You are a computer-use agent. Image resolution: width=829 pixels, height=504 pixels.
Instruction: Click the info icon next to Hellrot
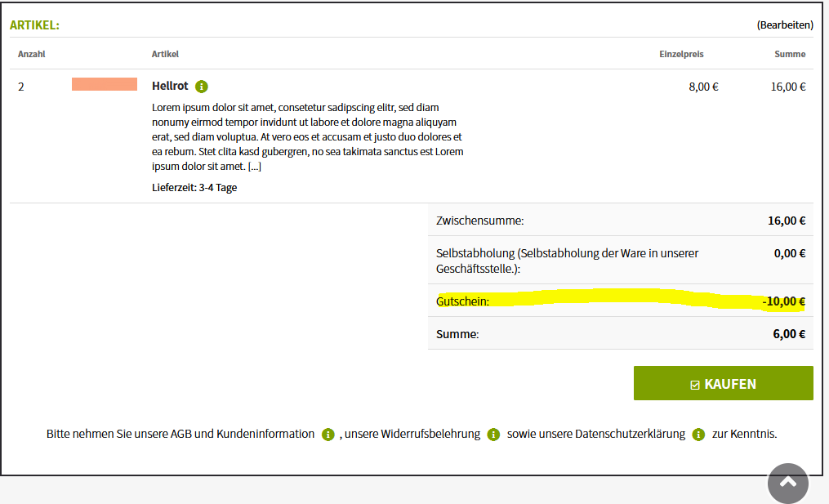202,87
